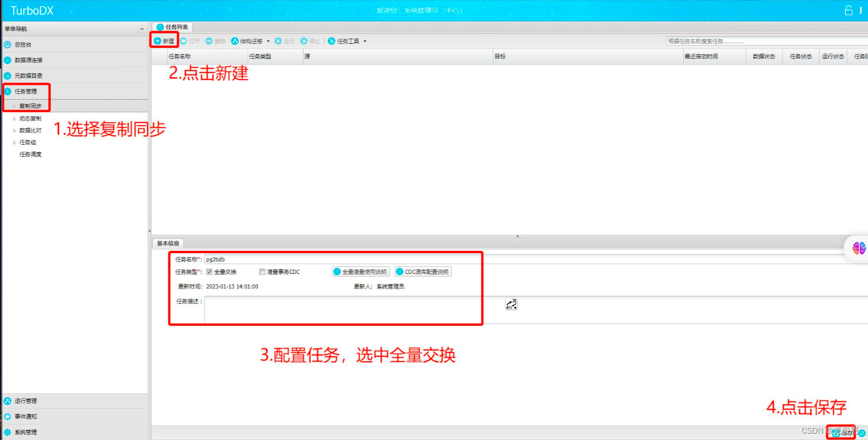This screenshot has width=868, height=440.
Task: Click the 数据状态 column header
Action: (764, 57)
